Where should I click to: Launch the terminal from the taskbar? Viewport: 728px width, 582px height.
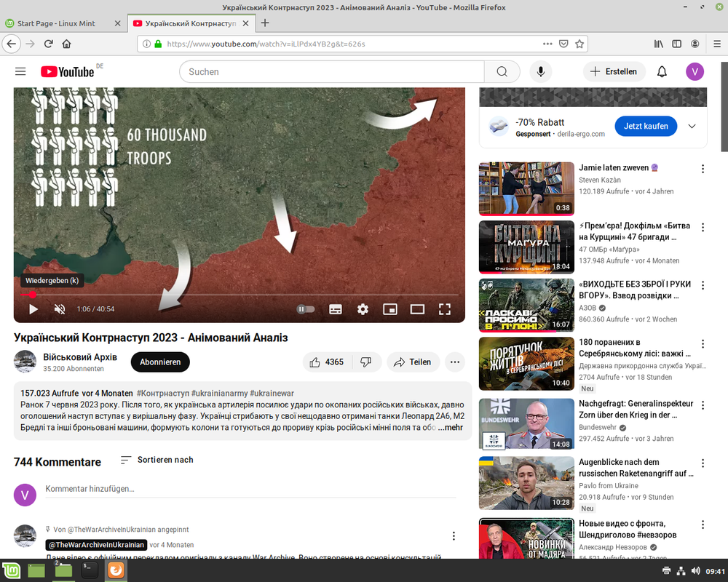pyautogui.click(x=89, y=570)
